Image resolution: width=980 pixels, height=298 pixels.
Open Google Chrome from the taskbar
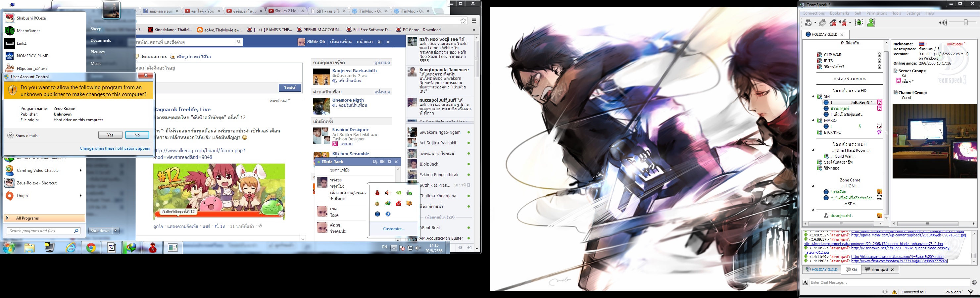coord(91,248)
